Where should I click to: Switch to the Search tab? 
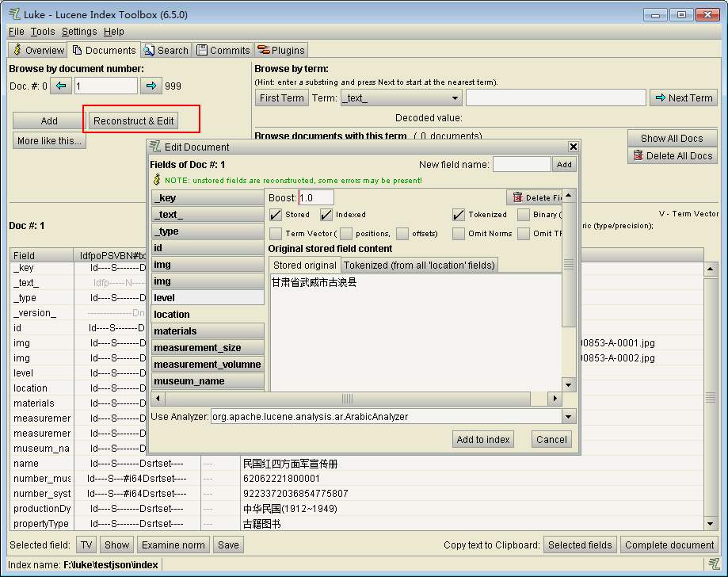pyautogui.click(x=166, y=50)
